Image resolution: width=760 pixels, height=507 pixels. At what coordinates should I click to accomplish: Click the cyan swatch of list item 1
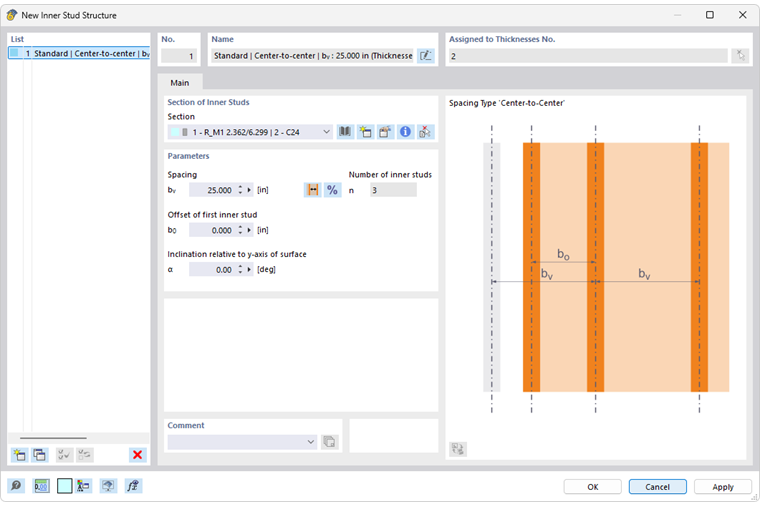(x=15, y=53)
